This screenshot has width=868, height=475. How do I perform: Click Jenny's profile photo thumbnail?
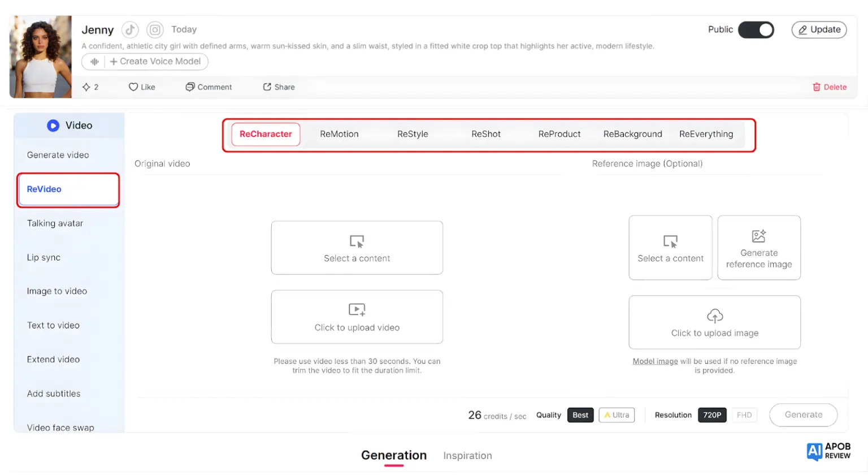pos(41,57)
